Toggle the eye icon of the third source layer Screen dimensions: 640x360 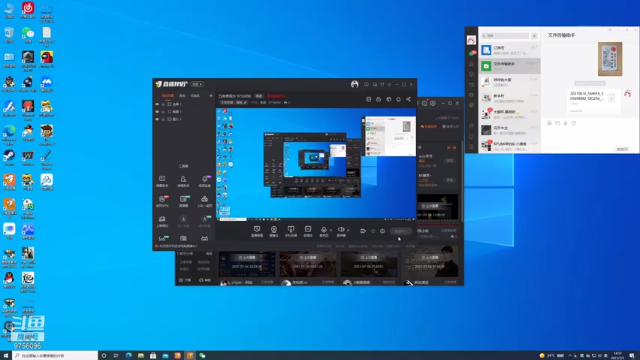(x=157, y=119)
